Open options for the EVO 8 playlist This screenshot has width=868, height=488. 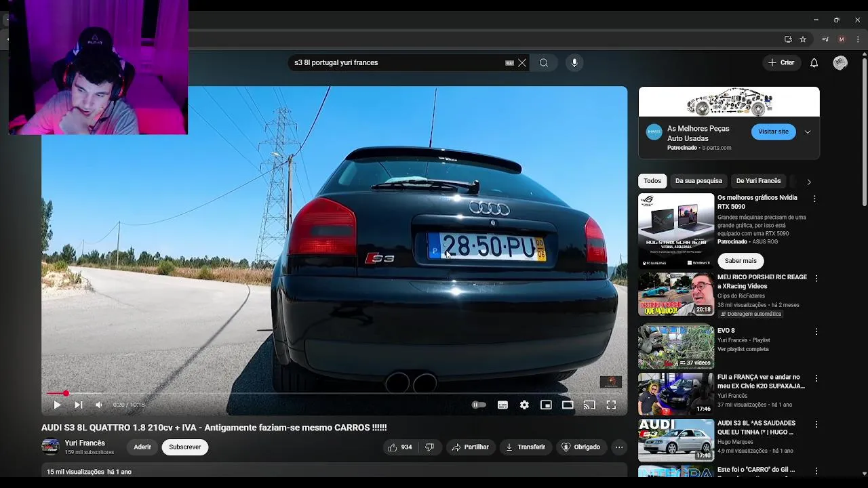(816, 332)
